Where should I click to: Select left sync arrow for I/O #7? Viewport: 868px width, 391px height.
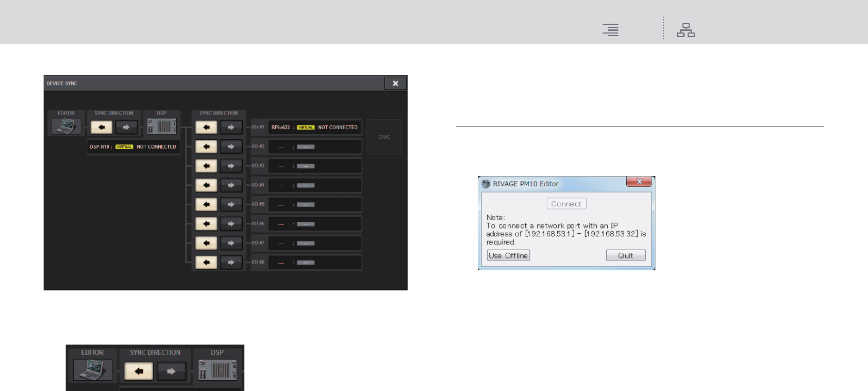tap(206, 243)
